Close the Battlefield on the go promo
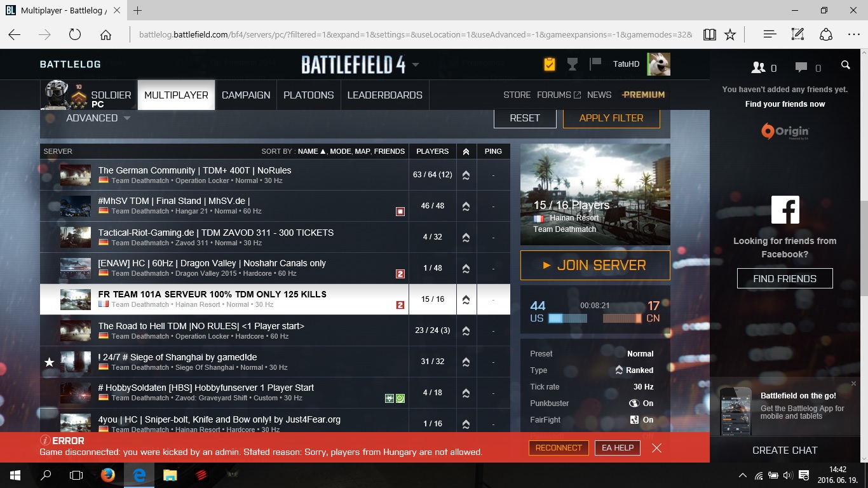This screenshot has width=868, height=488. click(x=853, y=384)
